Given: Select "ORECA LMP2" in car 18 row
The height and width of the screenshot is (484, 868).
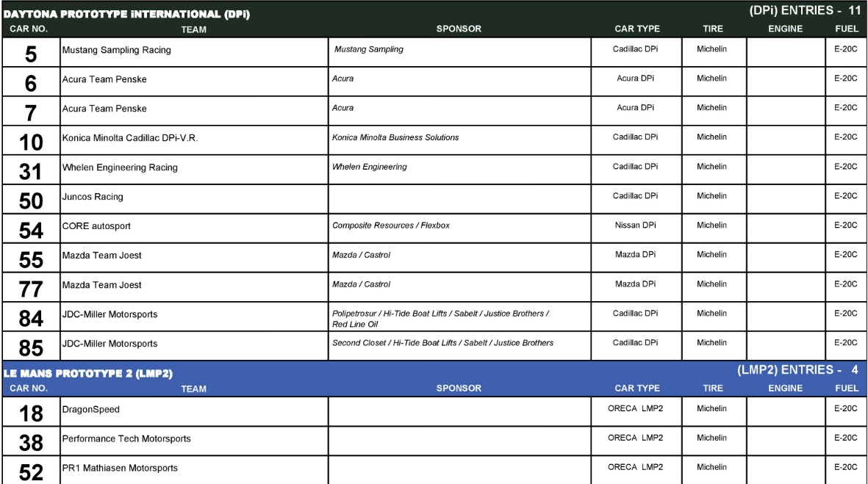Looking at the screenshot, I should tap(636, 408).
